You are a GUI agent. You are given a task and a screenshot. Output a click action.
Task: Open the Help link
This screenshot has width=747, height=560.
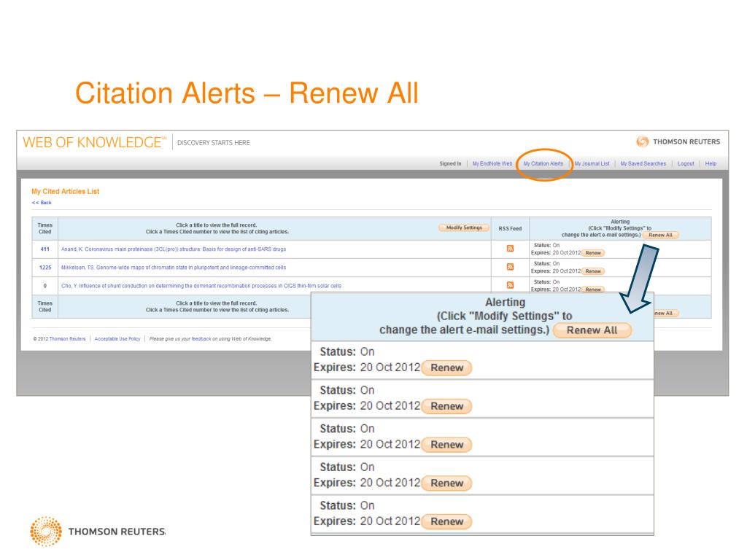(x=711, y=164)
